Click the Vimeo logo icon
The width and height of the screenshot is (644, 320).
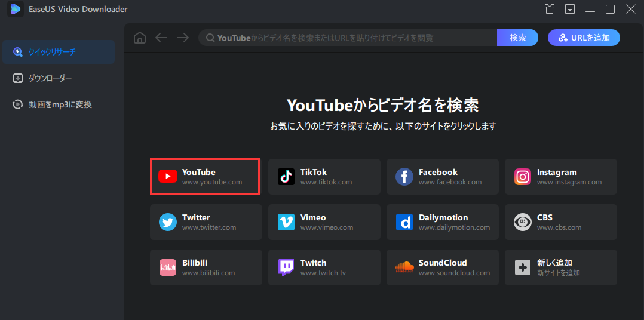point(286,222)
